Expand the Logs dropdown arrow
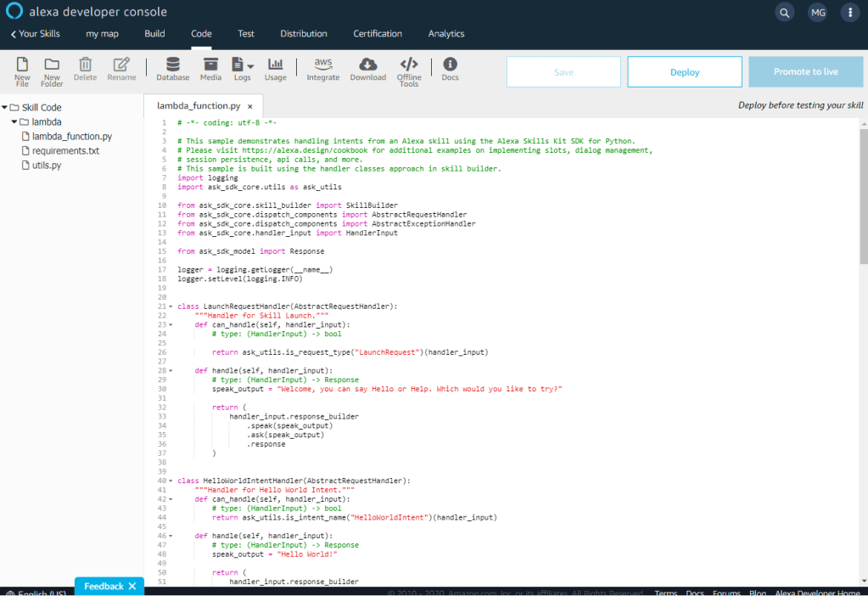Image resolution: width=868 pixels, height=596 pixels. (250, 65)
